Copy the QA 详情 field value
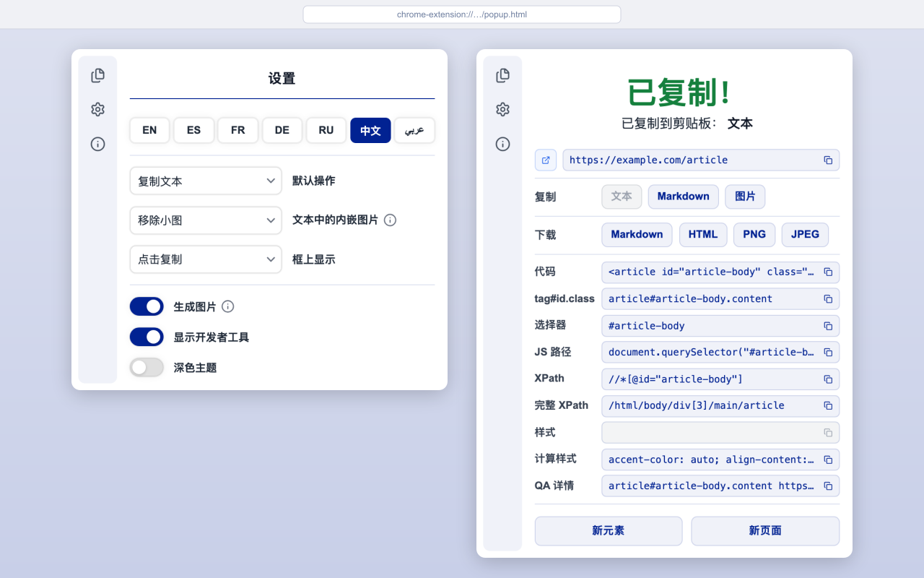 pyautogui.click(x=828, y=486)
